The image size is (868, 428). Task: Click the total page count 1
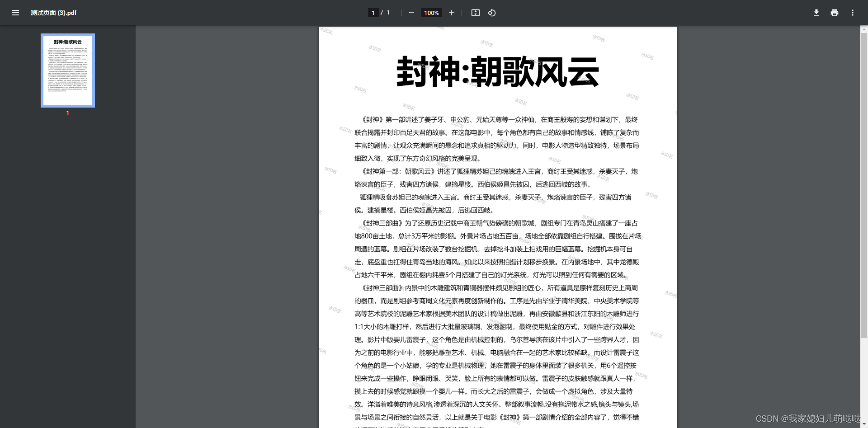pyautogui.click(x=388, y=13)
